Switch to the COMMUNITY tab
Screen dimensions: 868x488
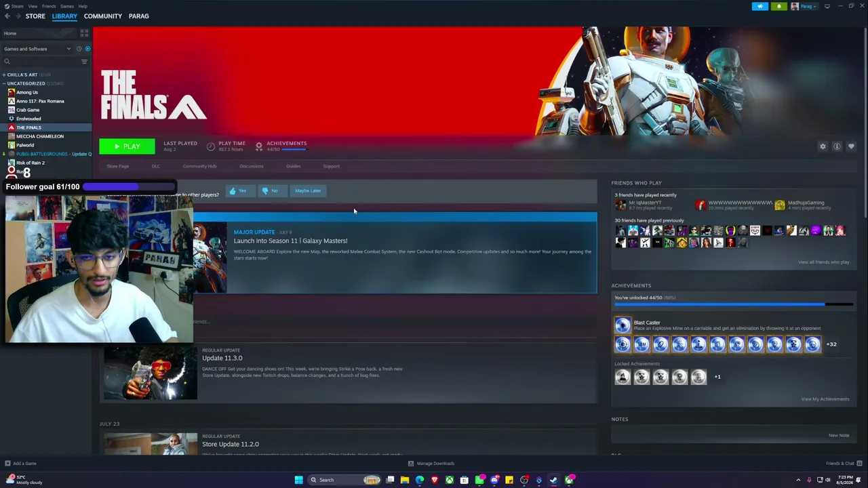click(x=103, y=16)
